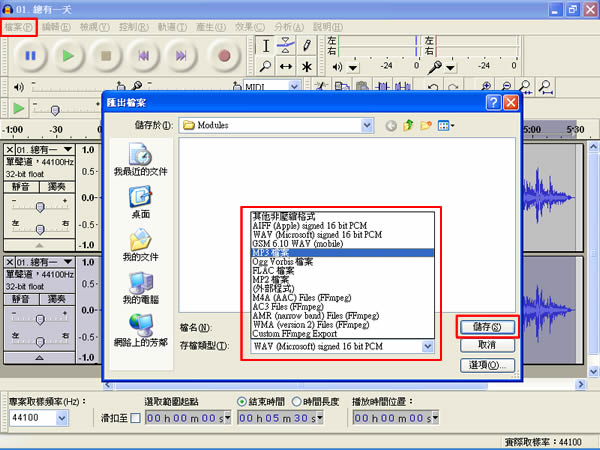
Task: Select the 時間長度 radio button
Action: pyautogui.click(x=296, y=402)
